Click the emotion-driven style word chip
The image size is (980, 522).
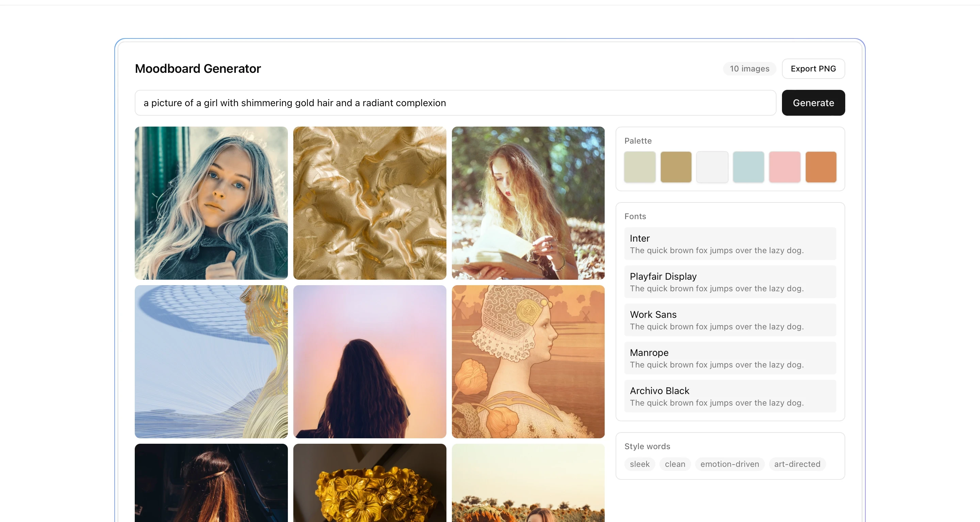(x=729, y=464)
